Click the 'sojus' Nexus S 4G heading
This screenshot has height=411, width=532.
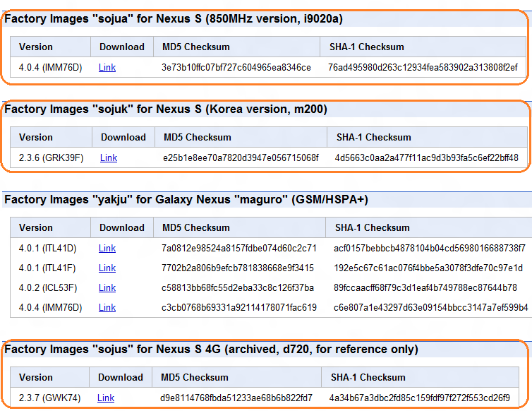click(211, 350)
